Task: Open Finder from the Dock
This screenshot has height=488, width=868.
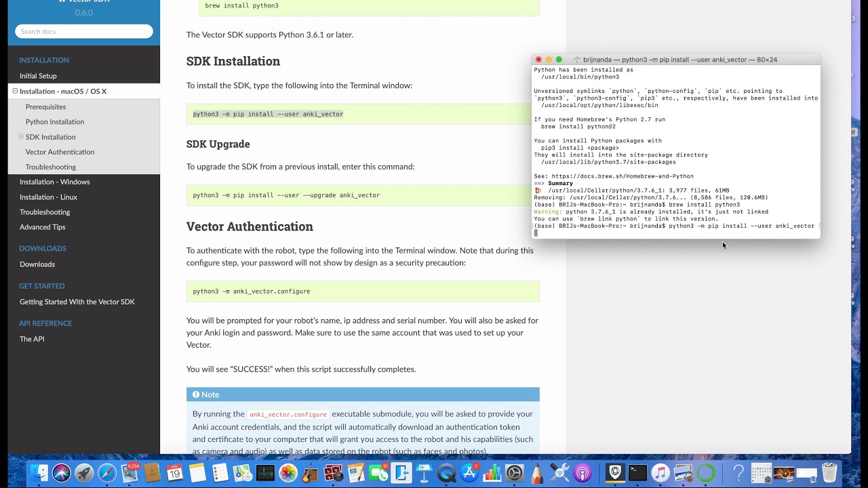Action: click(x=39, y=472)
